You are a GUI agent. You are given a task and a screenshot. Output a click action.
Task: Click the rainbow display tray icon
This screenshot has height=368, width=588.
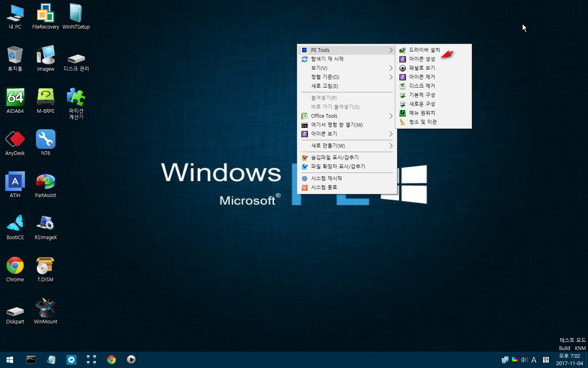point(515,360)
